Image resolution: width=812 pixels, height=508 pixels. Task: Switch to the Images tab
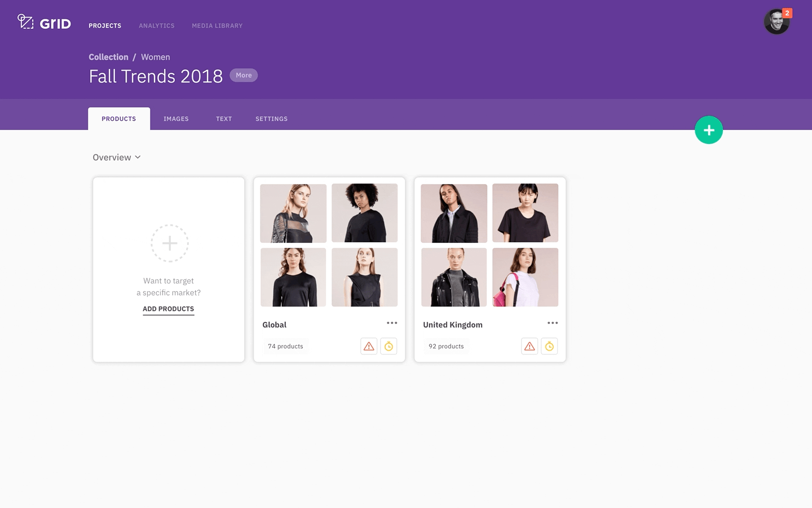tap(176, 119)
